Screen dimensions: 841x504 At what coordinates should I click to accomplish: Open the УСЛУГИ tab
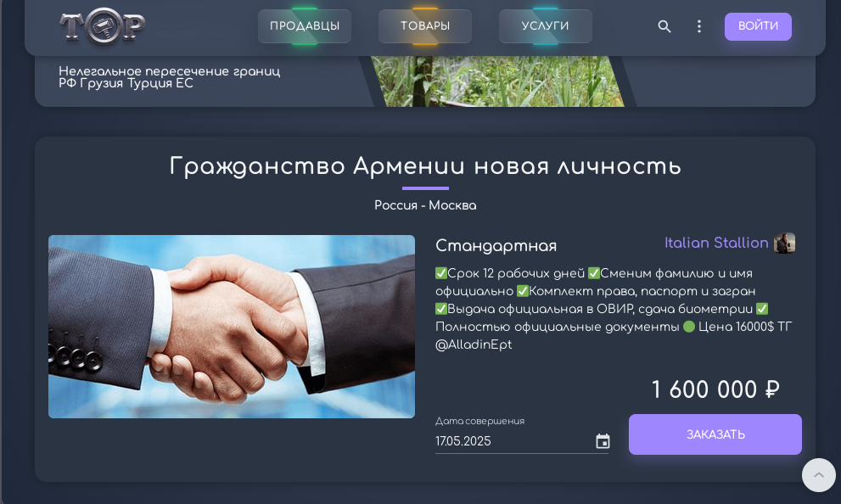(546, 25)
